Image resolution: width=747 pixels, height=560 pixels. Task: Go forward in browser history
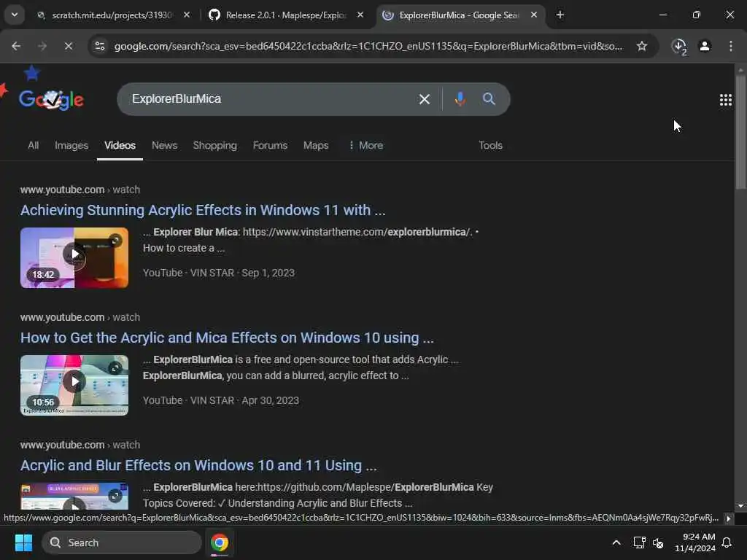(42, 46)
